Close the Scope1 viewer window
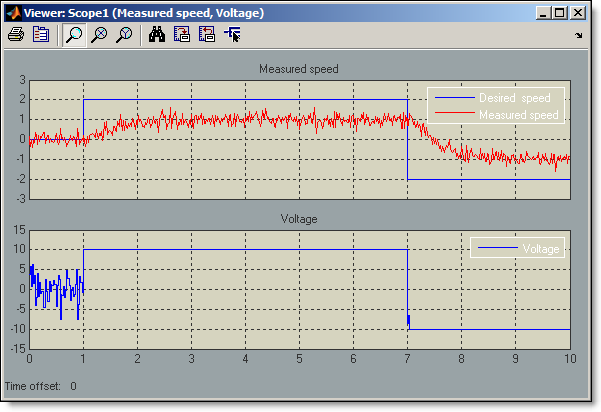Viewport: 601px width, 412px height. pos(580,13)
